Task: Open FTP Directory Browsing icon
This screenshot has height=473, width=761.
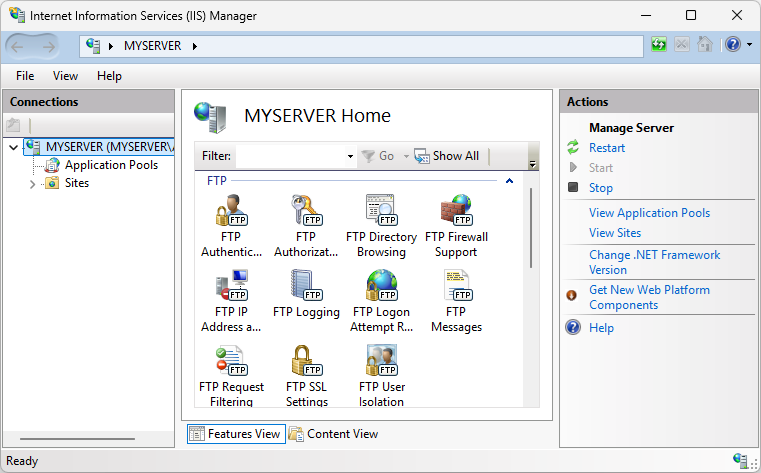Action: point(381,212)
